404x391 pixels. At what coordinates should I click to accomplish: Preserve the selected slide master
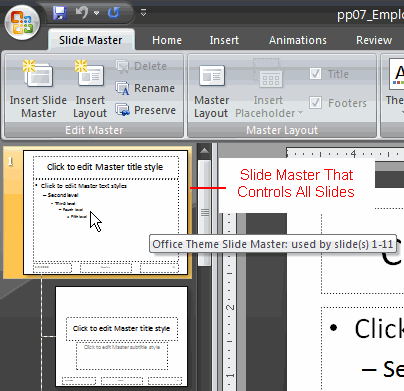click(x=145, y=110)
